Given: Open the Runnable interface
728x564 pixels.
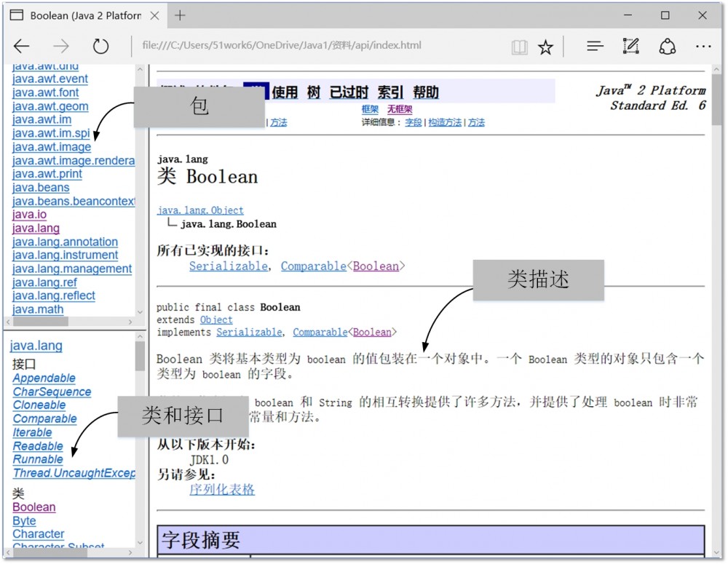Looking at the screenshot, I should pyautogui.click(x=38, y=459).
